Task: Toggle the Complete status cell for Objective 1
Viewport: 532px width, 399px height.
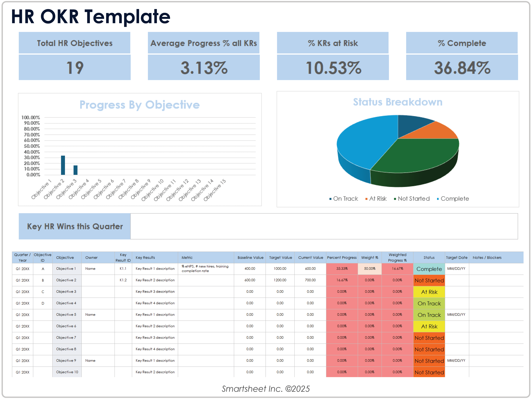Action: click(429, 269)
